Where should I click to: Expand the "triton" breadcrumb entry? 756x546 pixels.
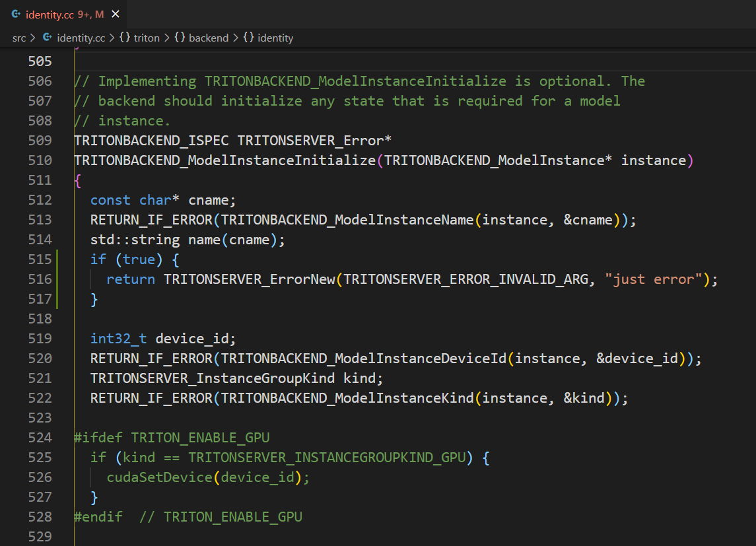pos(147,38)
